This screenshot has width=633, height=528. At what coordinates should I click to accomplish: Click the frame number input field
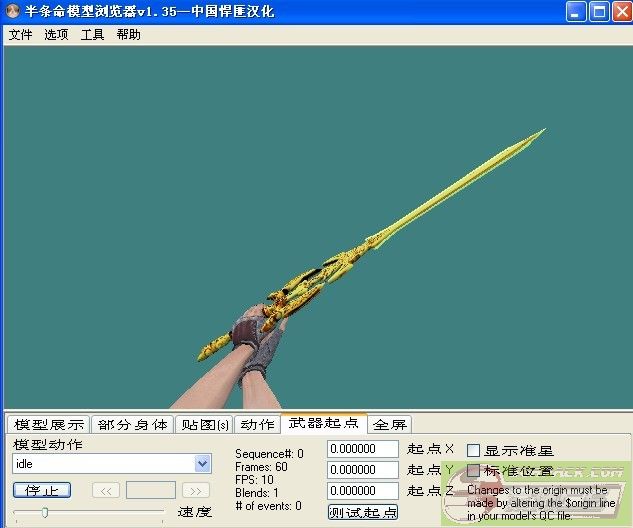(151, 490)
